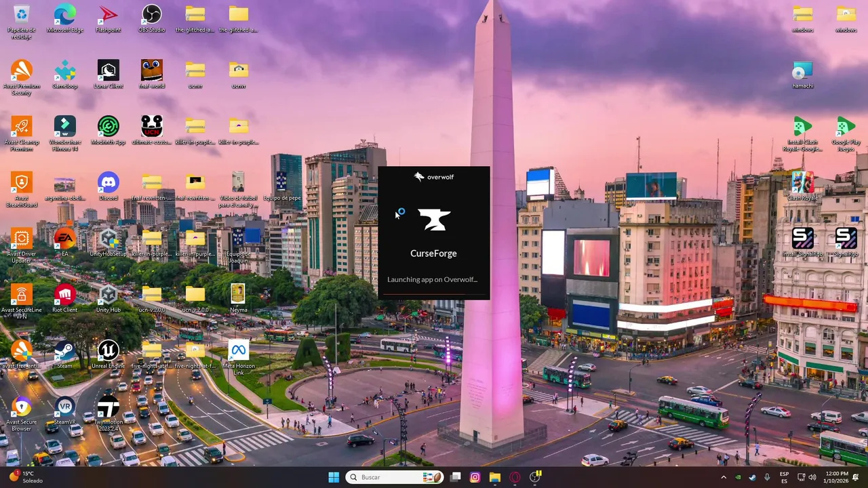This screenshot has width=868, height=488.
Task: Open the Modrinth App shortcut
Action: pyautogui.click(x=108, y=131)
